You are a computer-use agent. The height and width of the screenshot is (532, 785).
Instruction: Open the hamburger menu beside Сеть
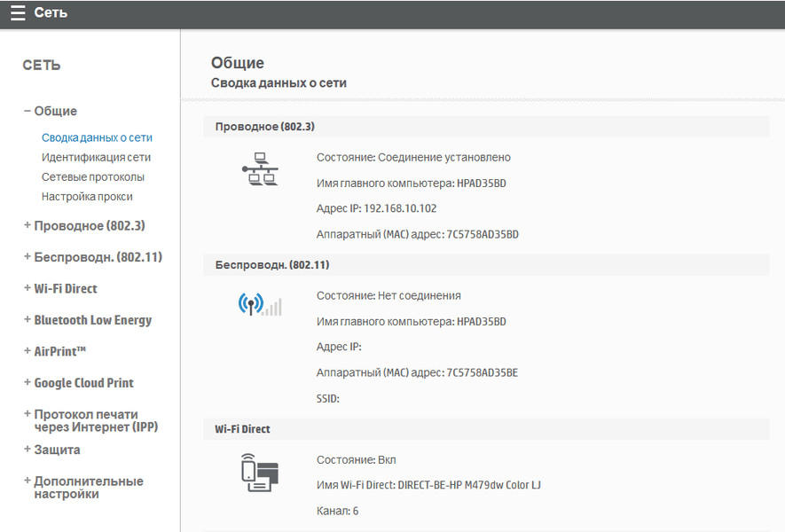pyautogui.click(x=18, y=13)
